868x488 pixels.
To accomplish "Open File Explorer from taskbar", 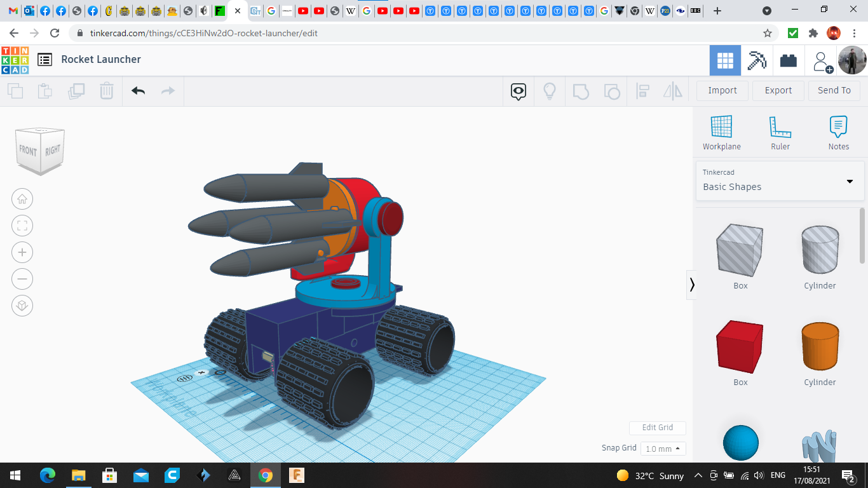I will [x=79, y=475].
